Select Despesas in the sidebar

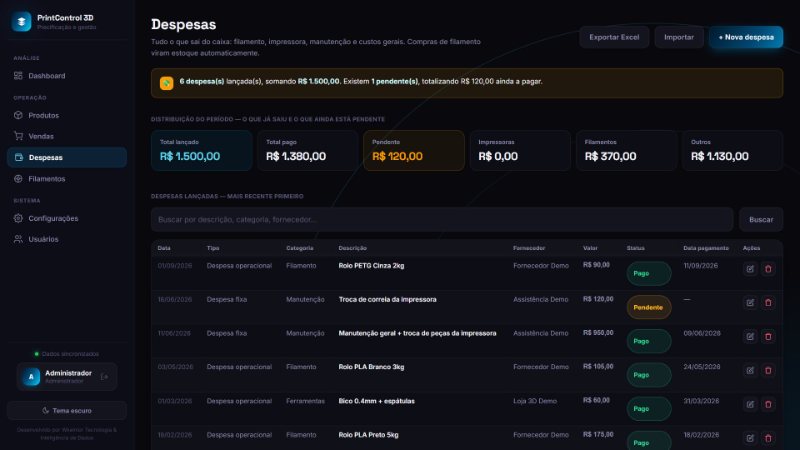[67, 158]
